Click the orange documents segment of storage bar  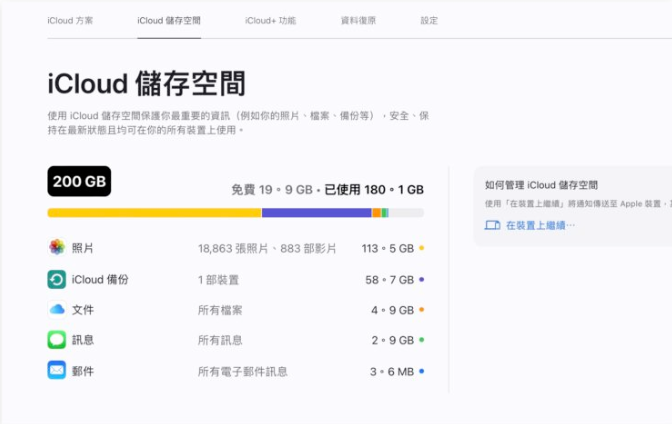point(377,213)
